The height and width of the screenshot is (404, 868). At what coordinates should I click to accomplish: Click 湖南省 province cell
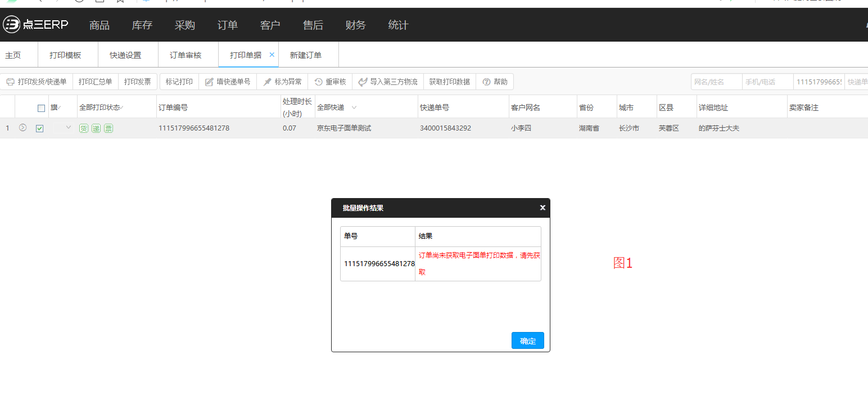click(x=589, y=128)
